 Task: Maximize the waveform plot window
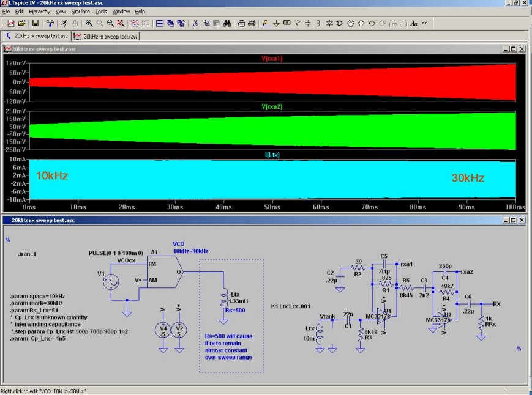513,48
